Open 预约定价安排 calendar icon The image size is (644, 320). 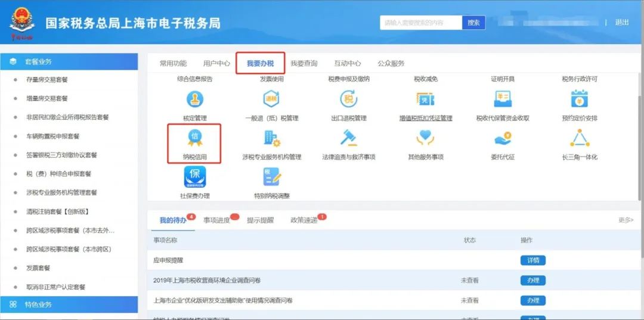580,100
